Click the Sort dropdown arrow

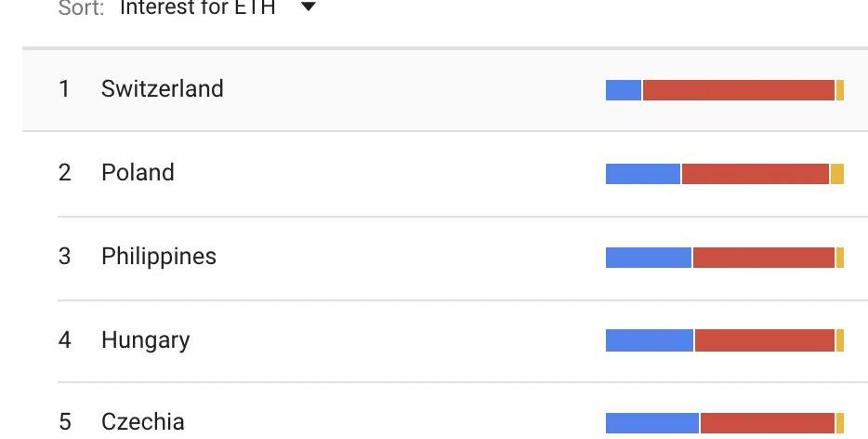[309, 8]
